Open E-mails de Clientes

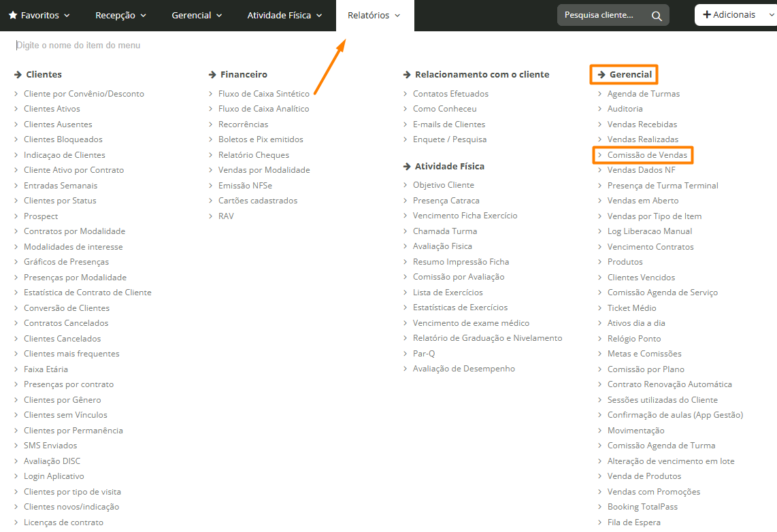[449, 124]
